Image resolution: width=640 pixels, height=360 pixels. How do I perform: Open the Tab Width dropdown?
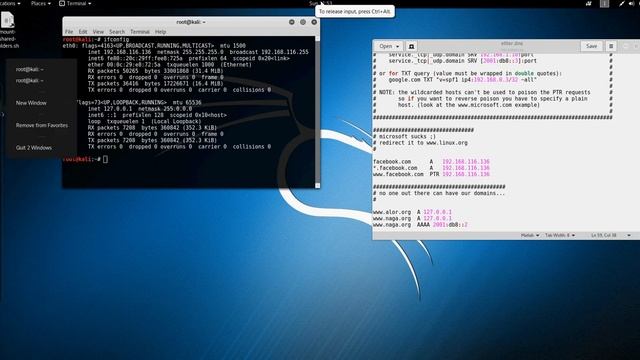point(560,236)
